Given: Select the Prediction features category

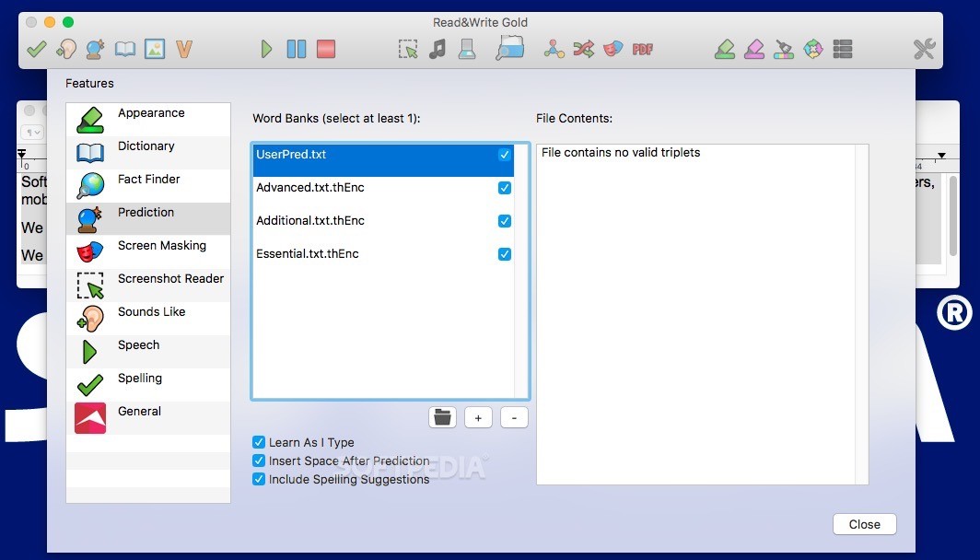Looking at the screenshot, I should tap(148, 219).
